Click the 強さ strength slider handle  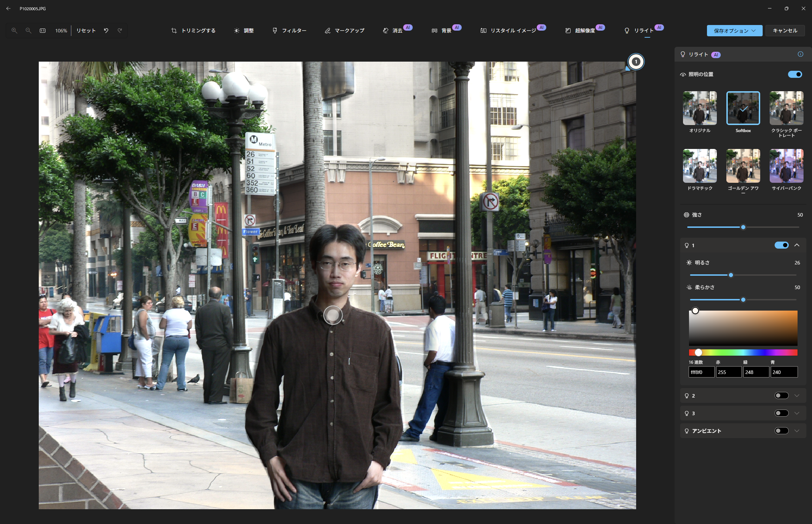(x=743, y=227)
